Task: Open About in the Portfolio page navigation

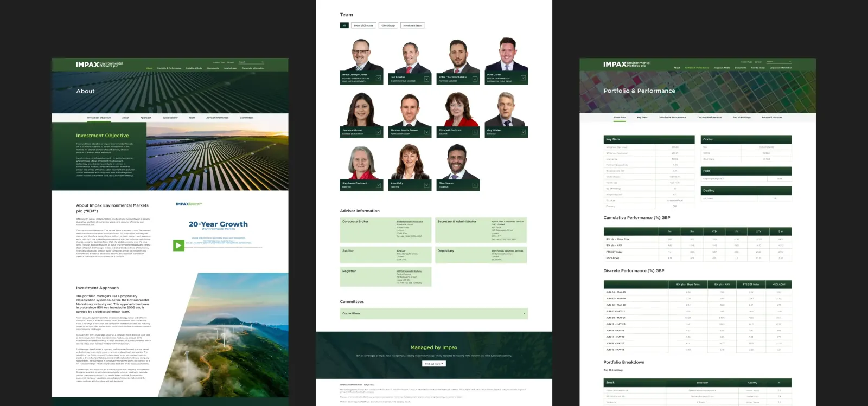Action: point(677,68)
